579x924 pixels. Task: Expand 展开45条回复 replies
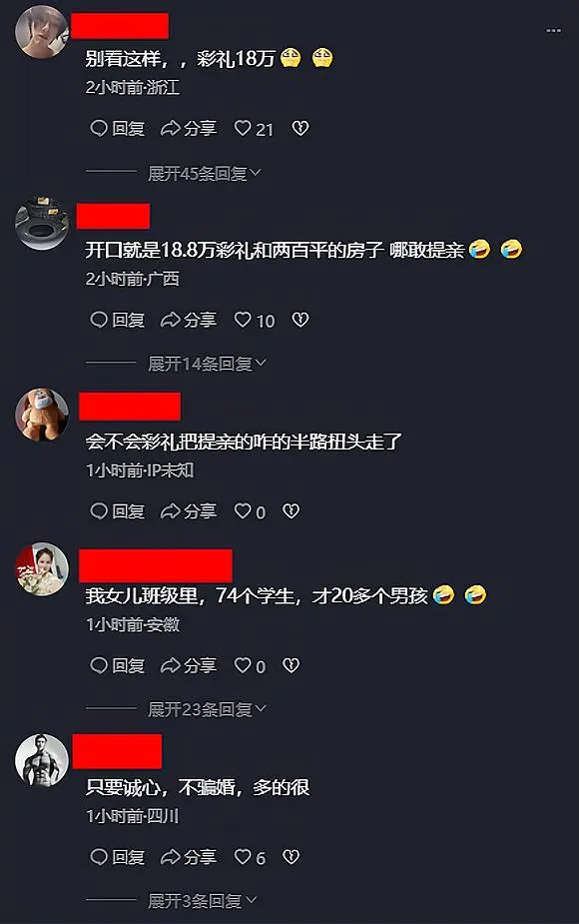point(204,173)
